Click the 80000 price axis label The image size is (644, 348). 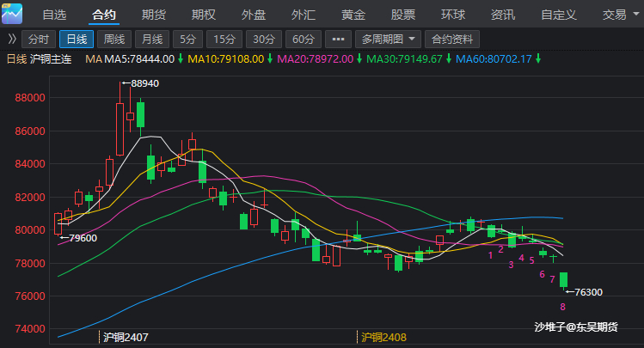[30, 229]
